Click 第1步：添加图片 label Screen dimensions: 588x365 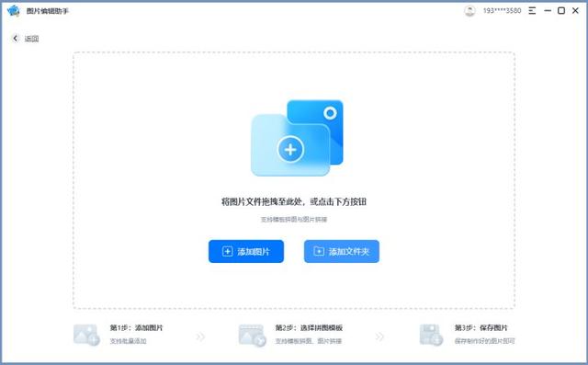pyautogui.click(x=136, y=328)
